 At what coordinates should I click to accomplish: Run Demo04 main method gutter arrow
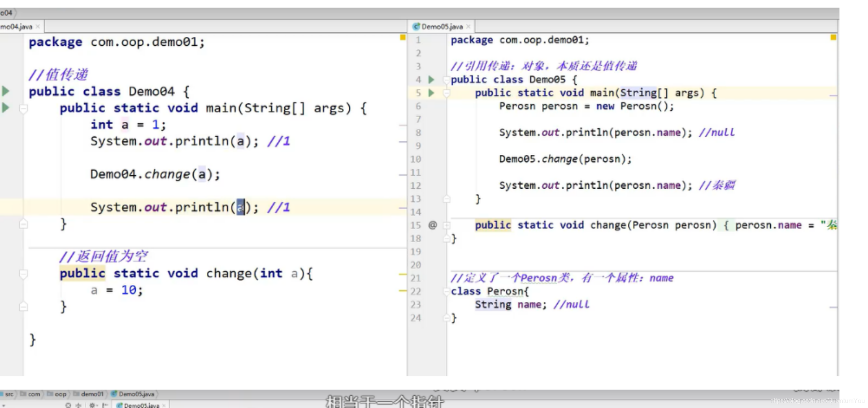(x=6, y=108)
